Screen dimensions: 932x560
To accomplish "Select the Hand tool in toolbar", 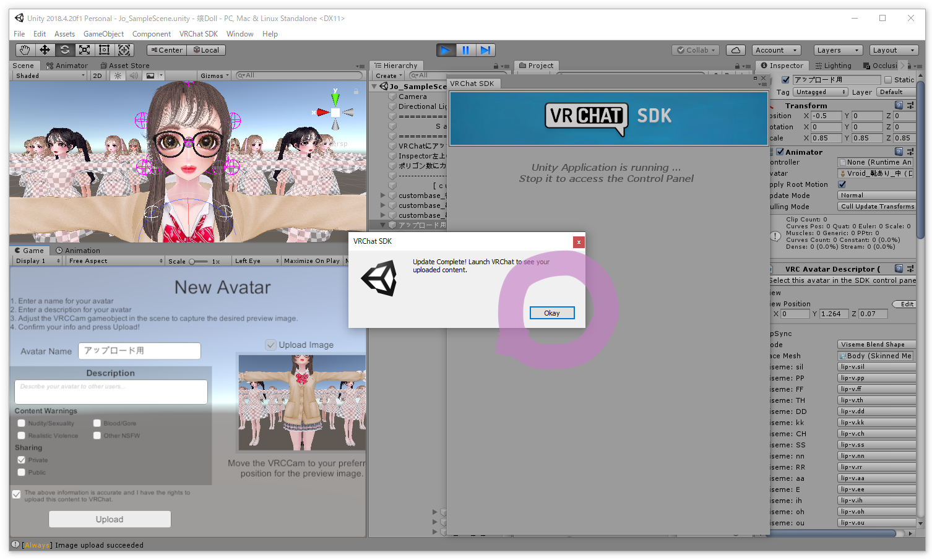I will (25, 50).
